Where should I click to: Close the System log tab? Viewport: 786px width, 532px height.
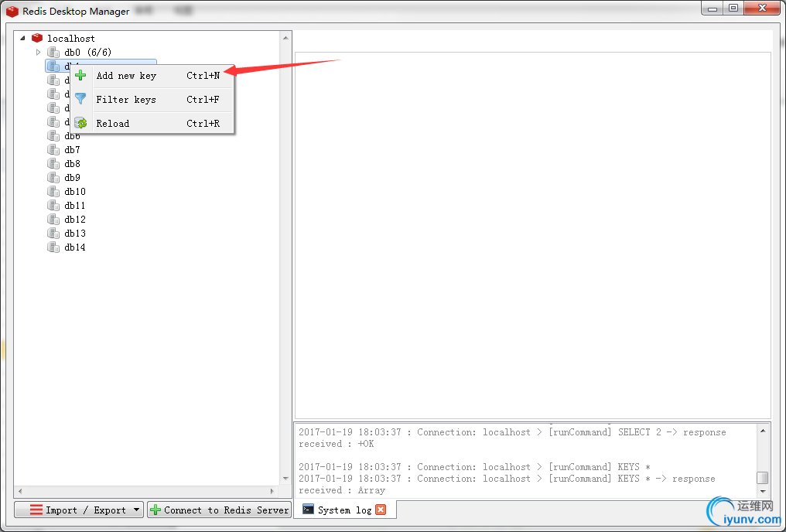[381, 510]
